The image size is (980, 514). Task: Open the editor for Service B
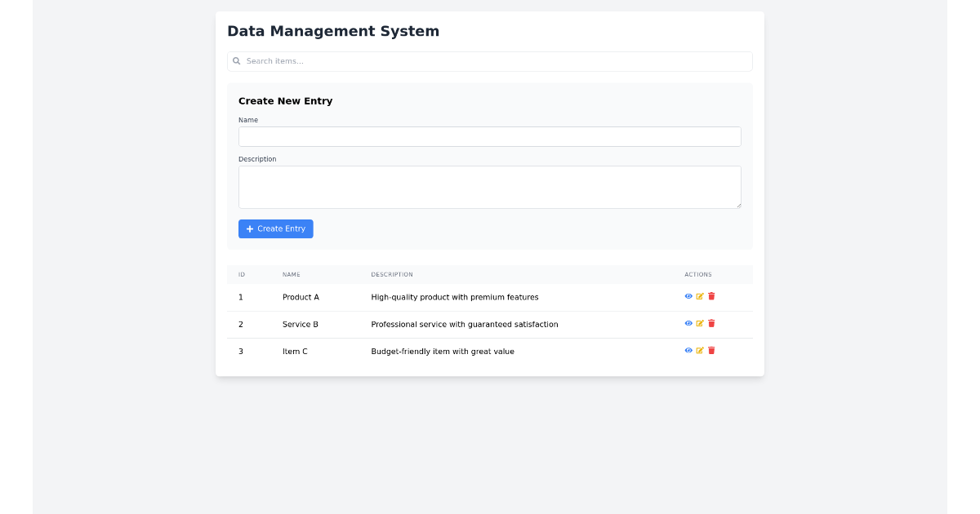[700, 323]
